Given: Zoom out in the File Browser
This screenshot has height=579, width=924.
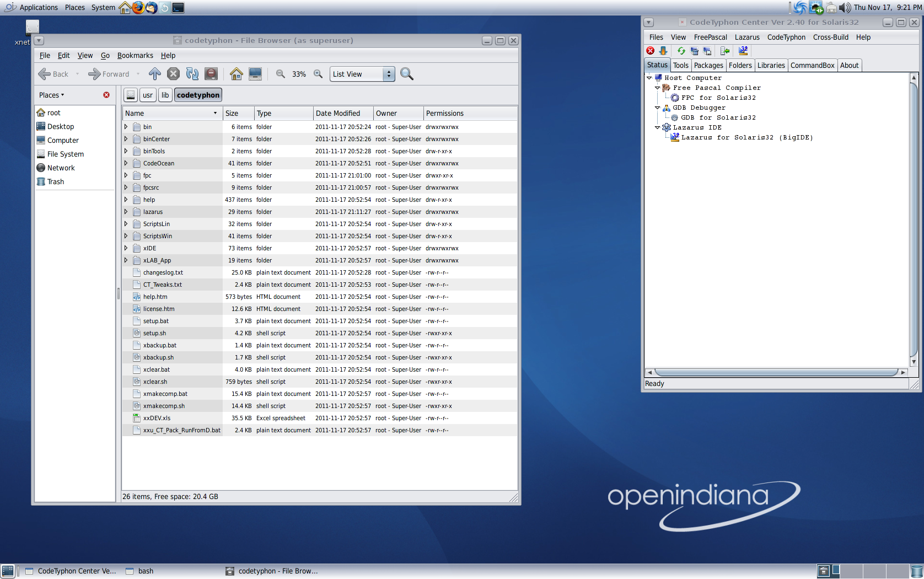Looking at the screenshot, I should coord(281,74).
